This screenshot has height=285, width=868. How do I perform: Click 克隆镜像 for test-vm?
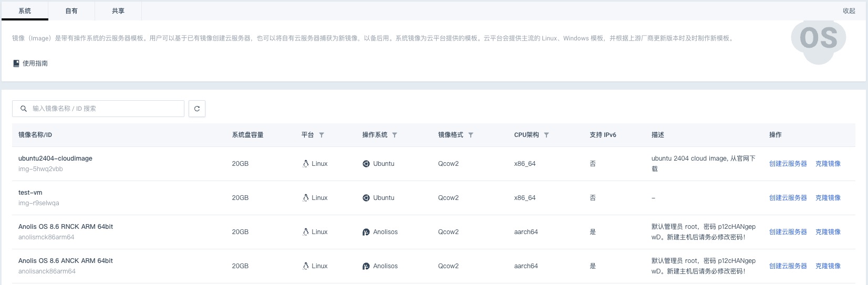click(828, 198)
